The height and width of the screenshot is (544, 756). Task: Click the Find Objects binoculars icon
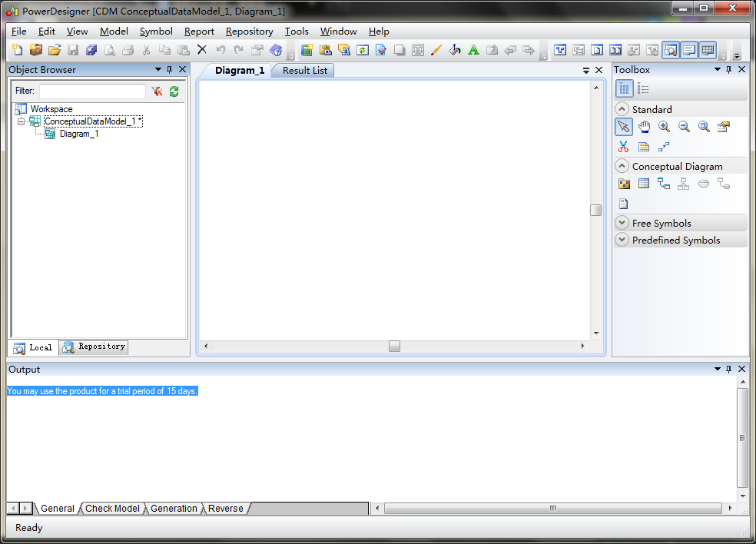(344, 50)
